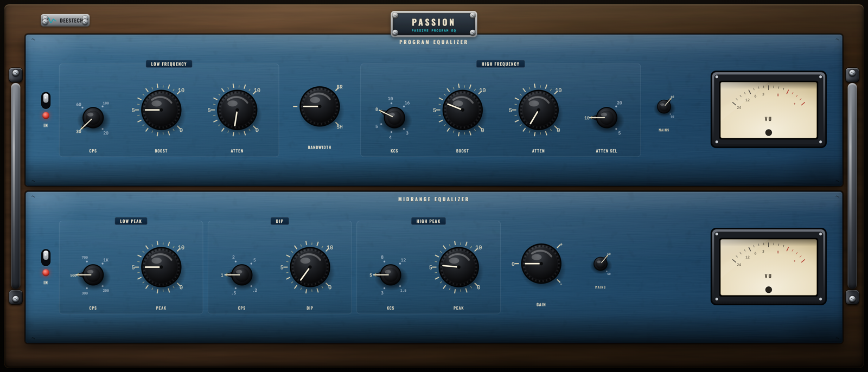Click the Midrange Equalizer red power LED

(46, 273)
